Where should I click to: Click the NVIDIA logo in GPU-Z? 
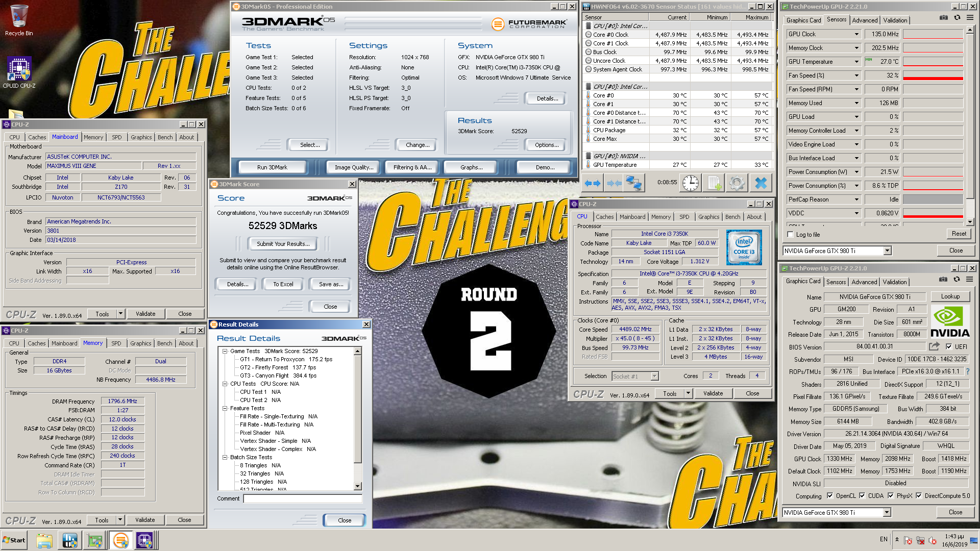point(949,321)
